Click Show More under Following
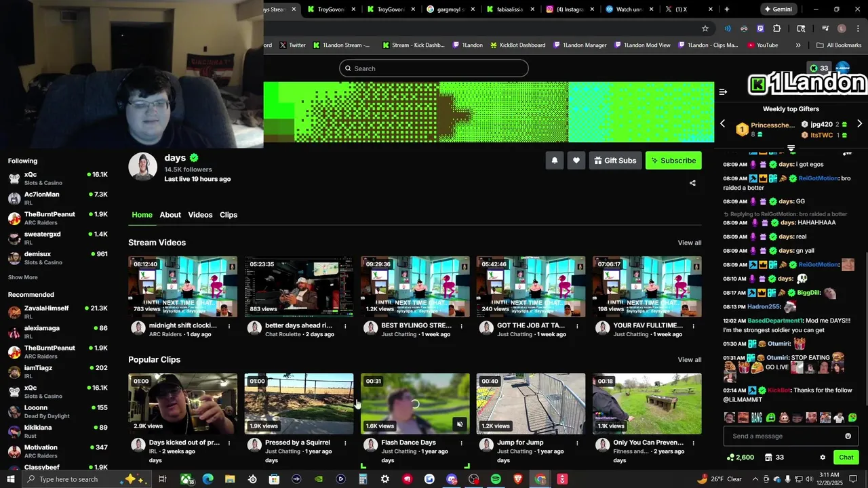868x488 pixels. pyautogui.click(x=23, y=277)
